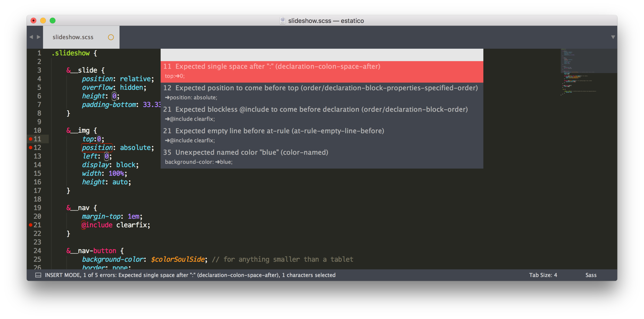Click the green fullscreen window button
Screen dimensions: 644x319
coord(53,21)
